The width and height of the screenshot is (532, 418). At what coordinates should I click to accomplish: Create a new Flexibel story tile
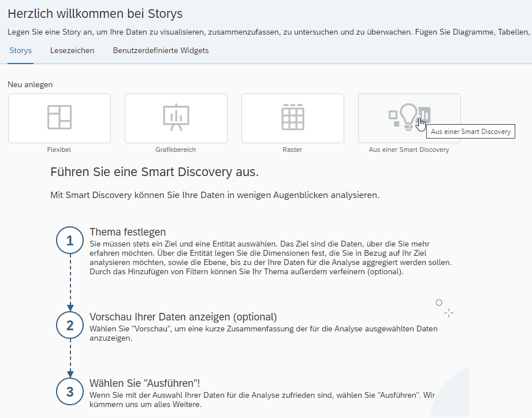(59, 118)
